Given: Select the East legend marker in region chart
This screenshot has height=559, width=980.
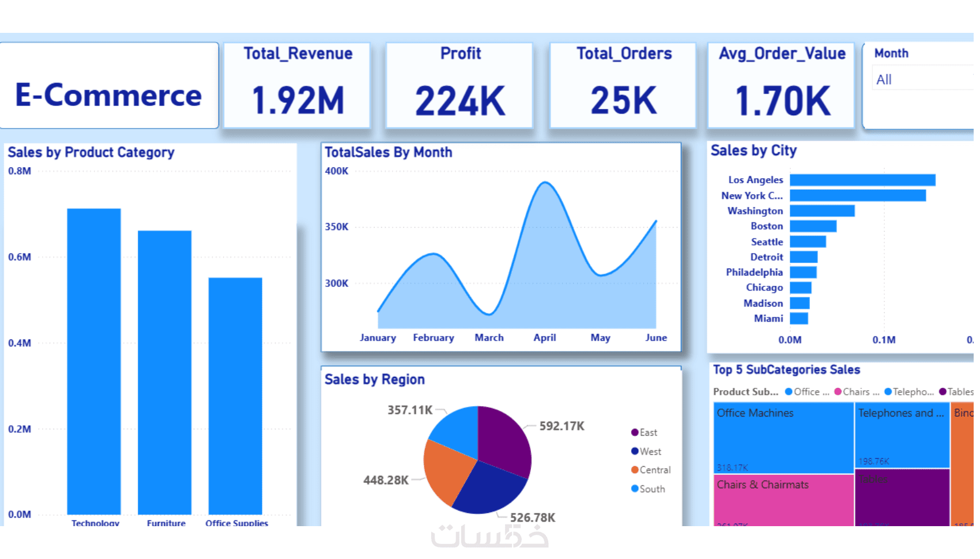Looking at the screenshot, I should click(635, 432).
